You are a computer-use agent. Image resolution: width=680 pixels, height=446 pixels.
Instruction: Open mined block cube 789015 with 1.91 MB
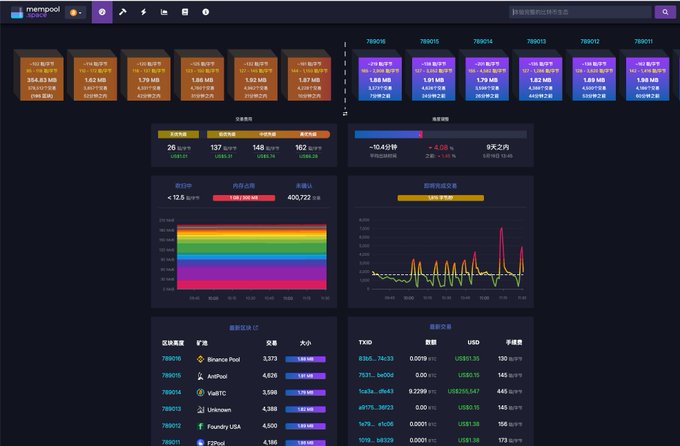(x=434, y=79)
